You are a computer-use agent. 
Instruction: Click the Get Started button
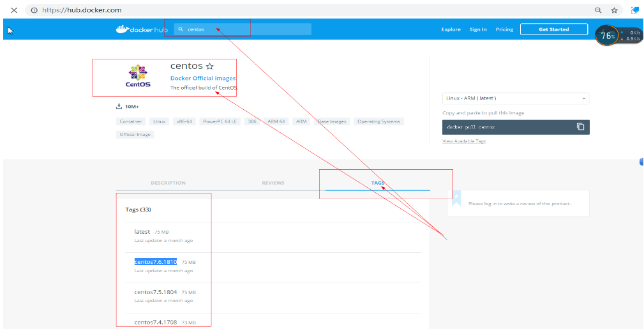(x=553, y=29)
